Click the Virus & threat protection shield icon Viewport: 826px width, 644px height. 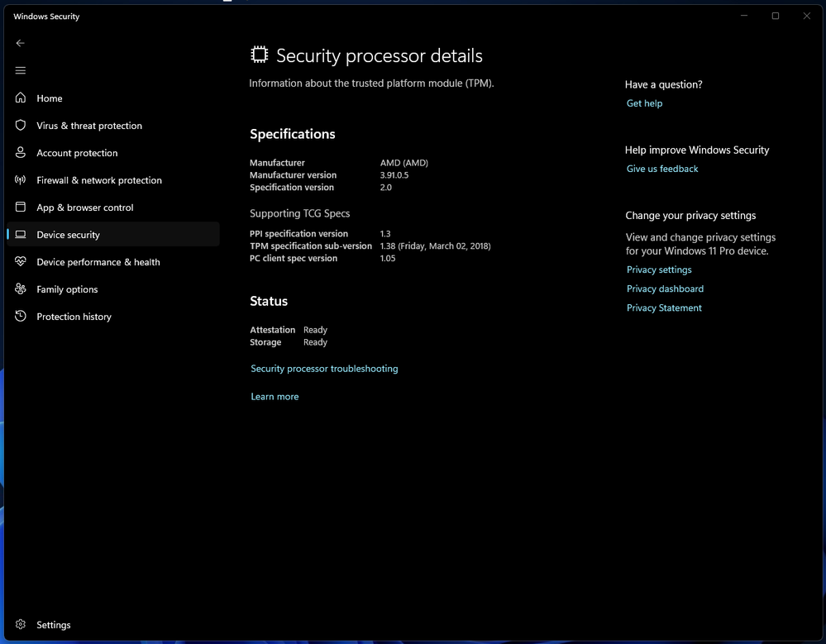pyautogui.click(x=21, y=126)
